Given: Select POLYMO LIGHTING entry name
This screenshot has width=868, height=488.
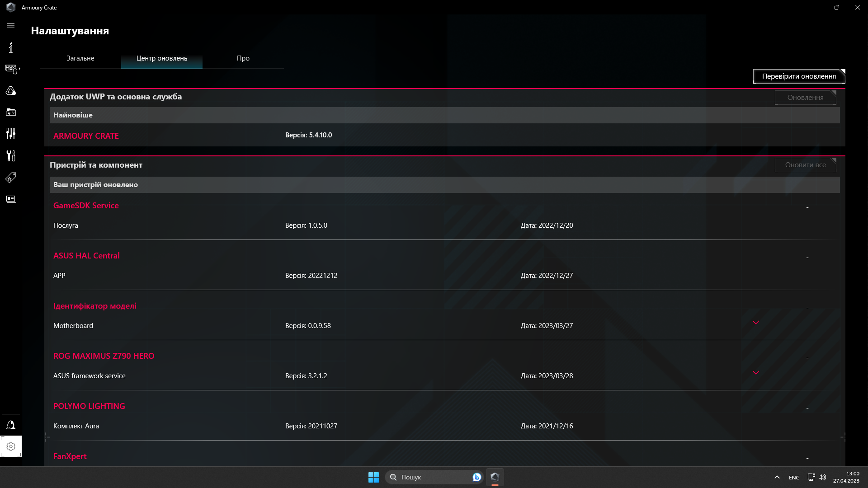Looking at the screenshot, I should (x=89, y=406).
